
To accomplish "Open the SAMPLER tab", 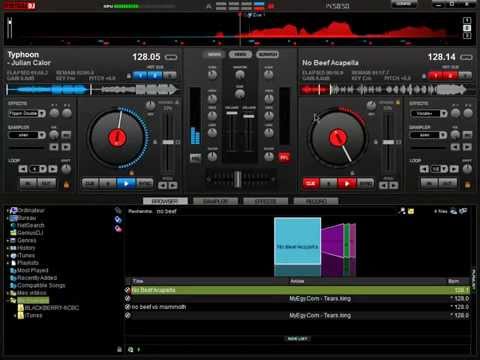I will [215, 201].
